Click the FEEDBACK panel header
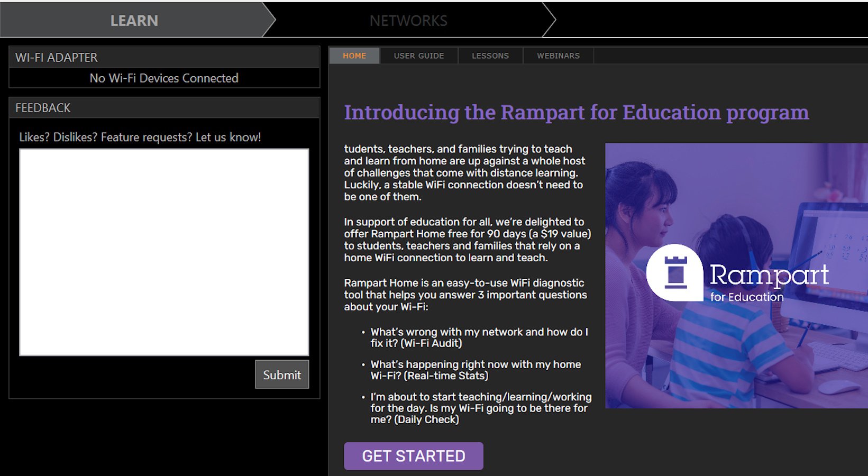 click(x=164, y=108)
